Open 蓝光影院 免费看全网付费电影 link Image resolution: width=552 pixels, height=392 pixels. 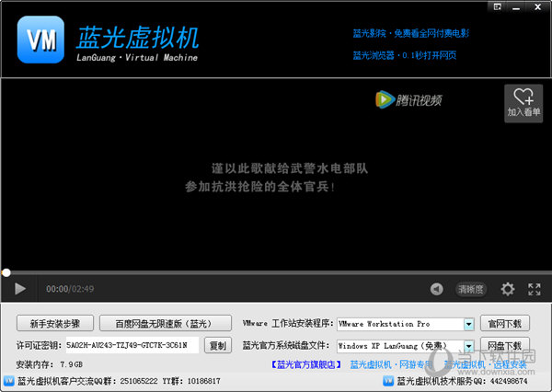(411, 33)
